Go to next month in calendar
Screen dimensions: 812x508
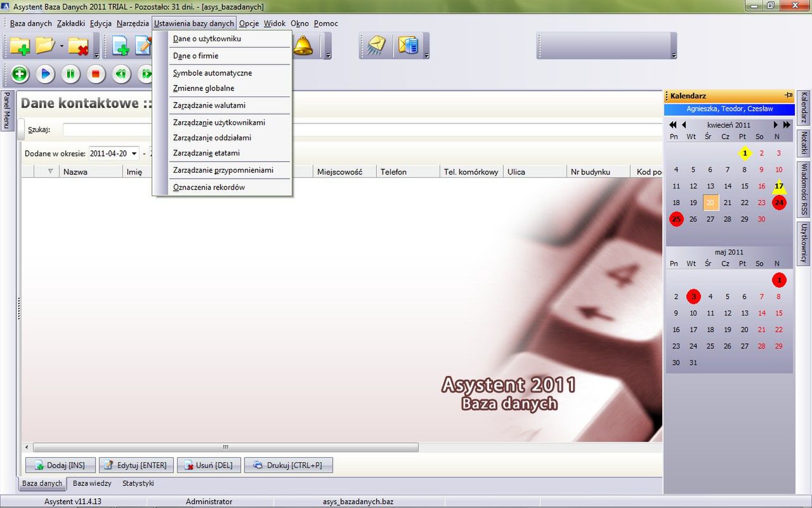pyautogui.click(x=776, y=125)
